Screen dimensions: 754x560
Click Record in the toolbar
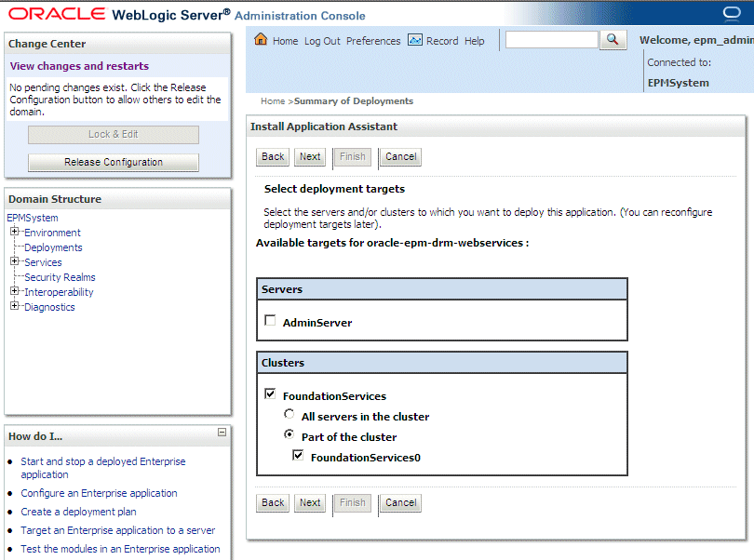click(x=442, y=41)
